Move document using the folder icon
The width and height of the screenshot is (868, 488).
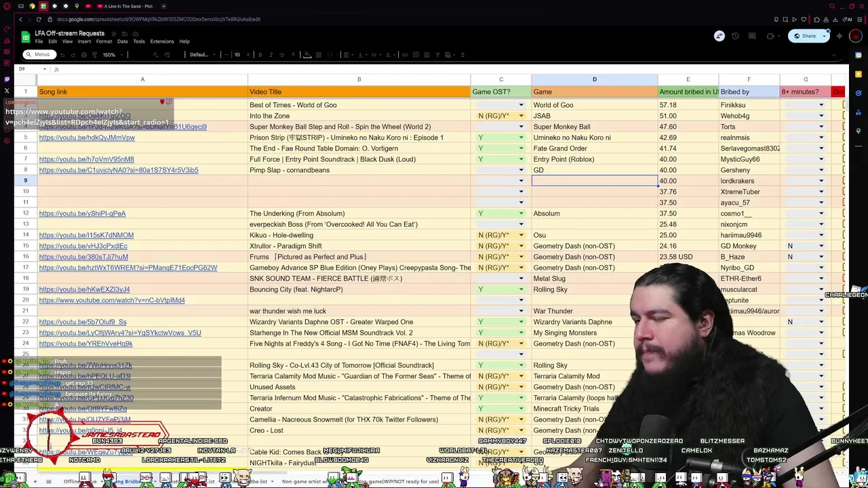click(x=125, y=33)
